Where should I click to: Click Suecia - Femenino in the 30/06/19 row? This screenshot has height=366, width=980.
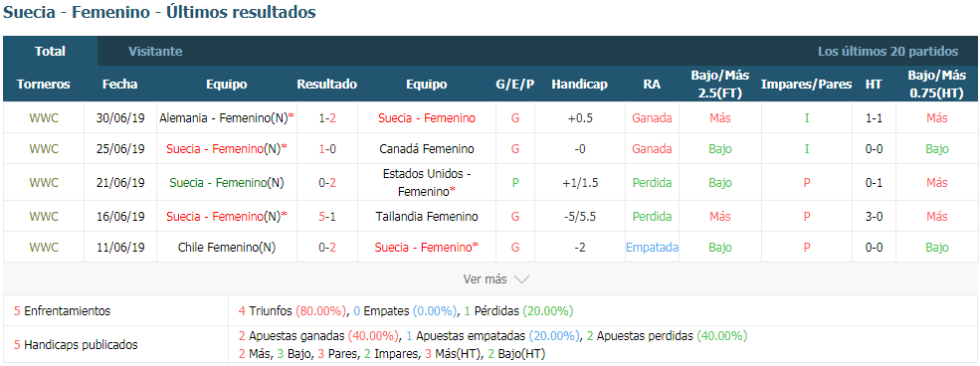(x=426, y=118)
